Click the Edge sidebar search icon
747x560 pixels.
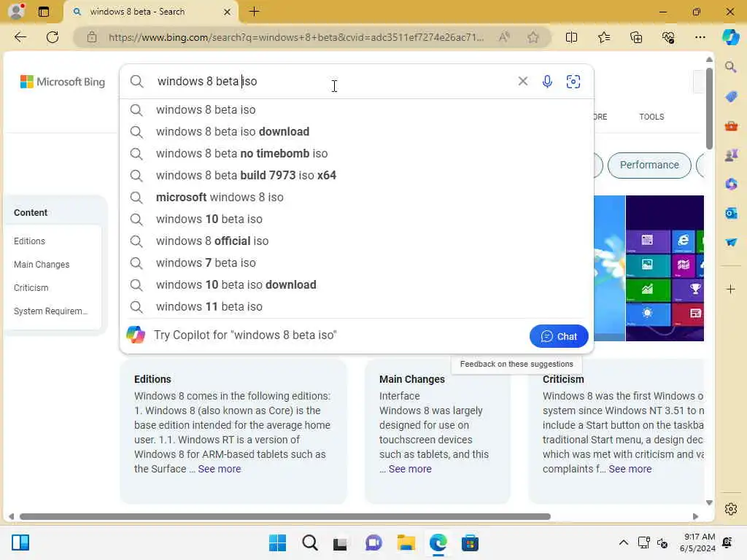(731, 67)
